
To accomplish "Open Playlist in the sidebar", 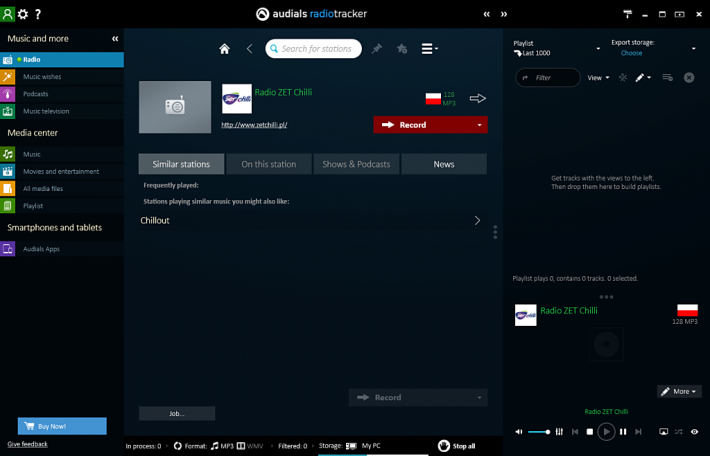I will pyautogui.click(x=62, y=206).
